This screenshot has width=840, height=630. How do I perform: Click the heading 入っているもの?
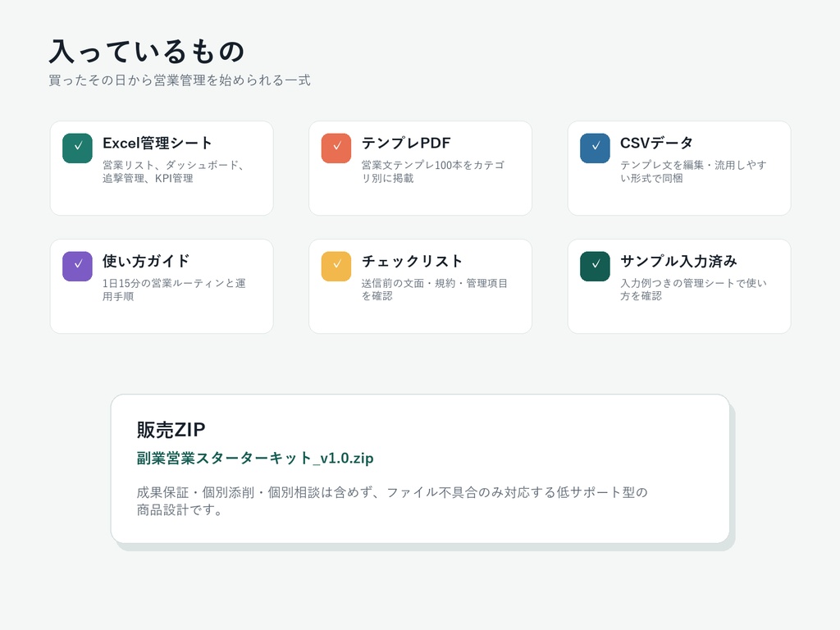pyautogui.click(x=147, y=52)
